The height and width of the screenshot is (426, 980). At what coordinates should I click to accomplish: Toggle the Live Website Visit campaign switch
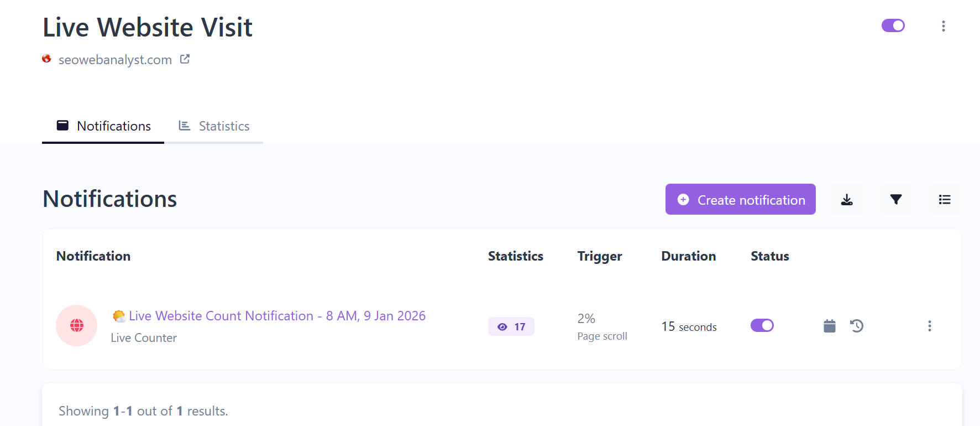click(893, 25)
